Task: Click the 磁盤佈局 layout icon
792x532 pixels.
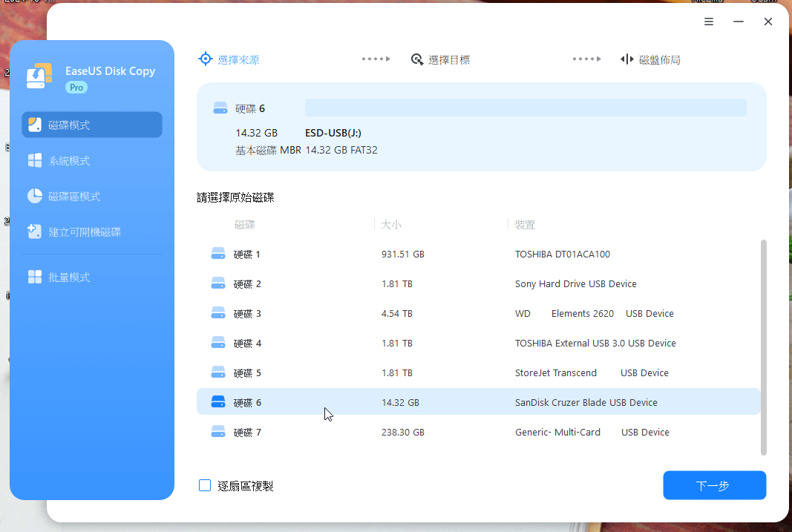Action: tap(626, 59)
